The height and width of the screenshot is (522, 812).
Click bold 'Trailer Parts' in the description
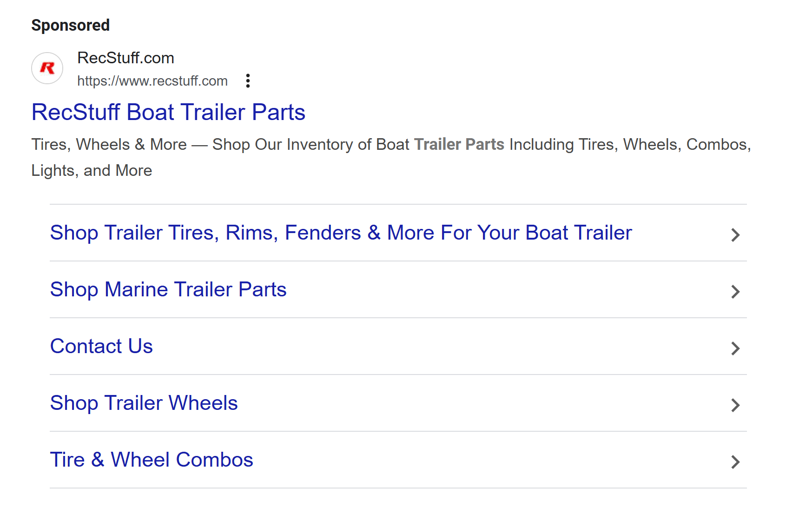pos(459,145)
